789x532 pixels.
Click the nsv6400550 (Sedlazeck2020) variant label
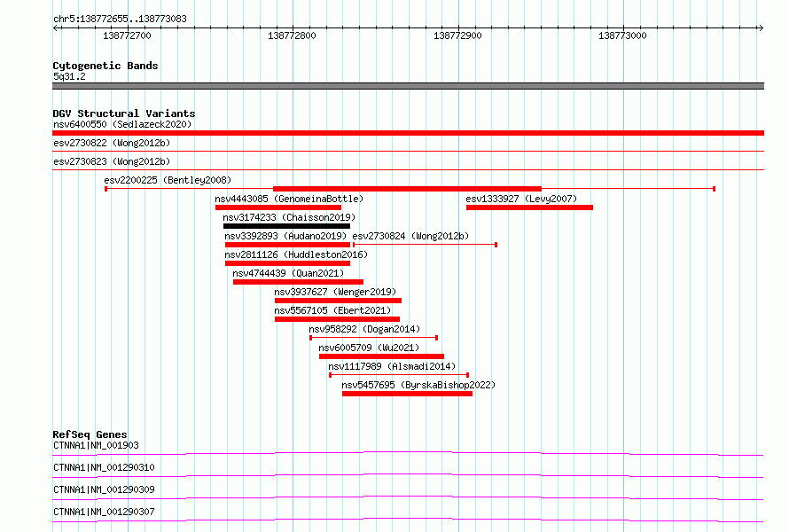pos(122,124)
